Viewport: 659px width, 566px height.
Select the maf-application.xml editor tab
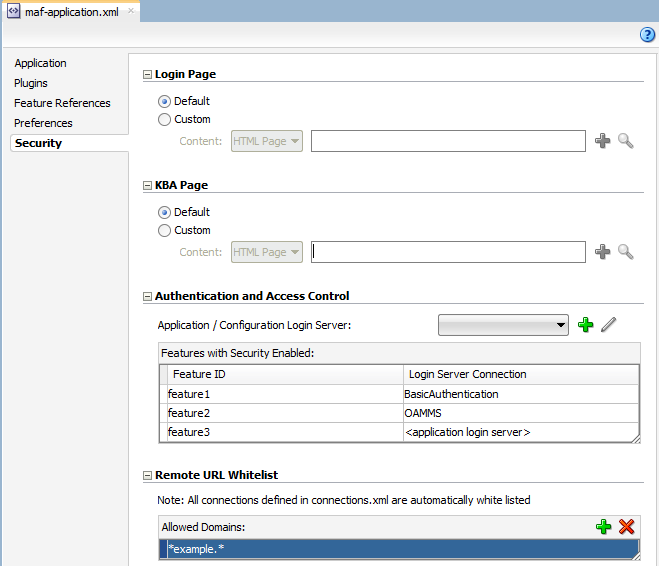point(71,12)
